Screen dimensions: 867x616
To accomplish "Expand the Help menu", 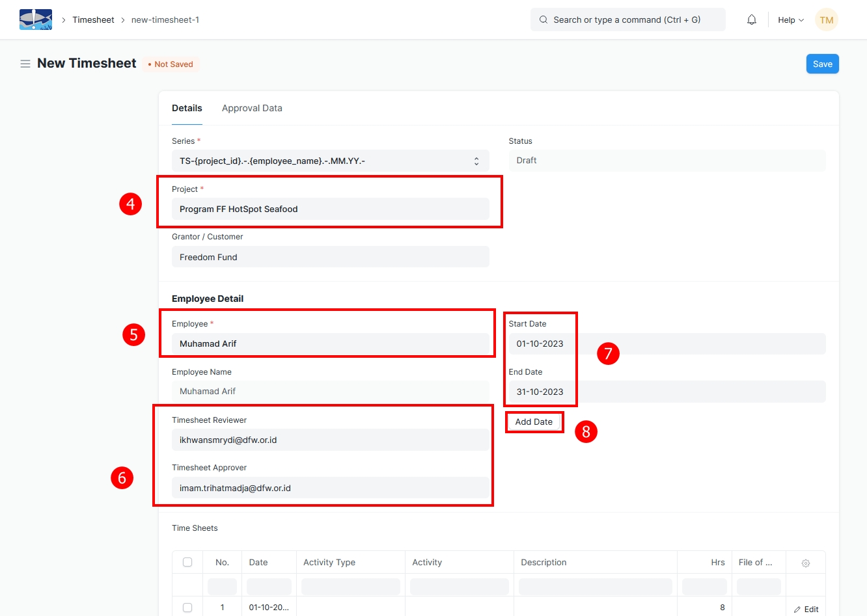I will (x=790, y=20).
